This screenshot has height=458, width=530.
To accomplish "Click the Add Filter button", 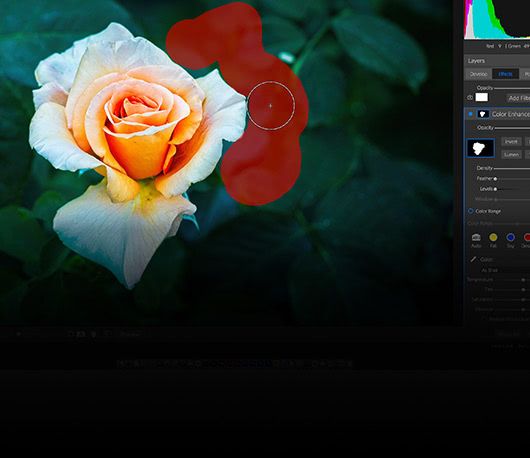I will pos(519,98).
